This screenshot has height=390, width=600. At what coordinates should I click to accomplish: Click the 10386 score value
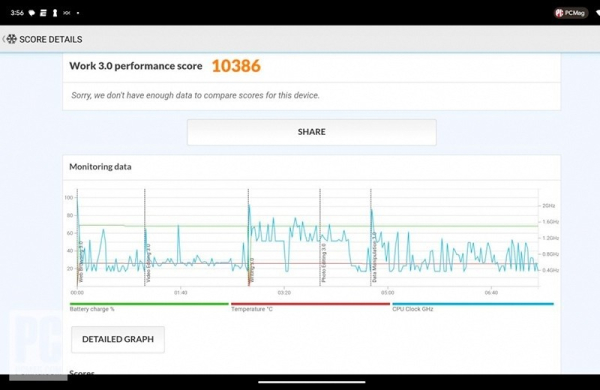tap(236, 66)
